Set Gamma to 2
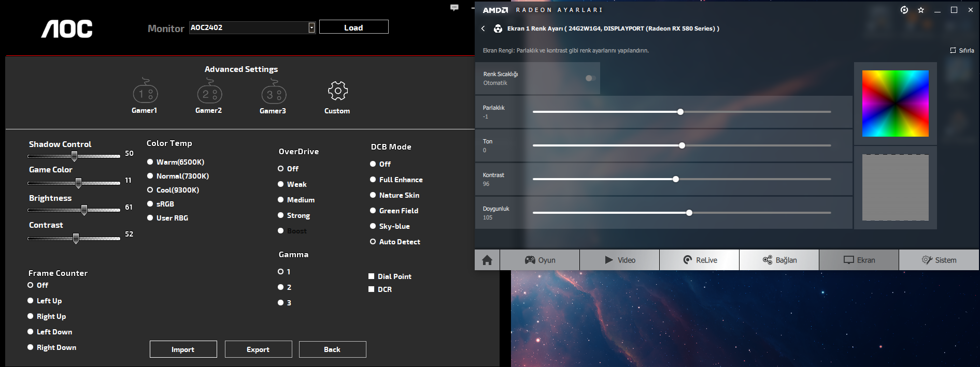Screen dimensions: 980x367 click(281, 287)
